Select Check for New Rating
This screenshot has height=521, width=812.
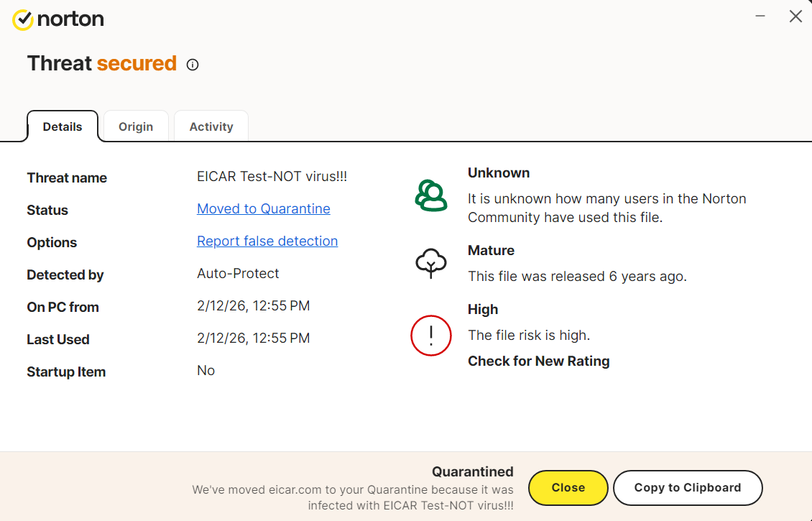pos(538,361)
